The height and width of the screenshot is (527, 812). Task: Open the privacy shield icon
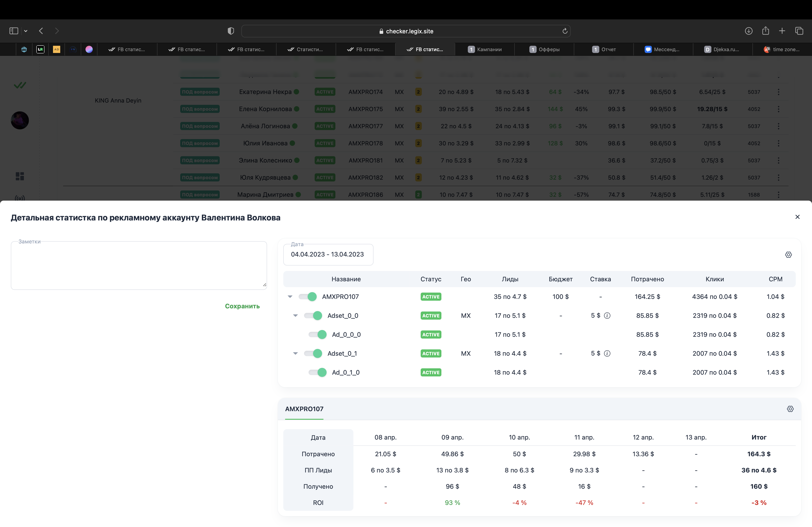231,31
